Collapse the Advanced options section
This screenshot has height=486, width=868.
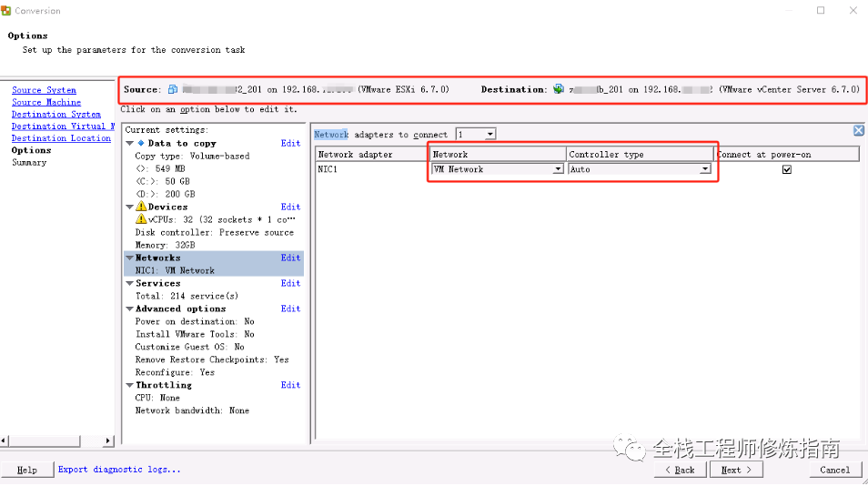pyautogui.click(x=129, y=309)
